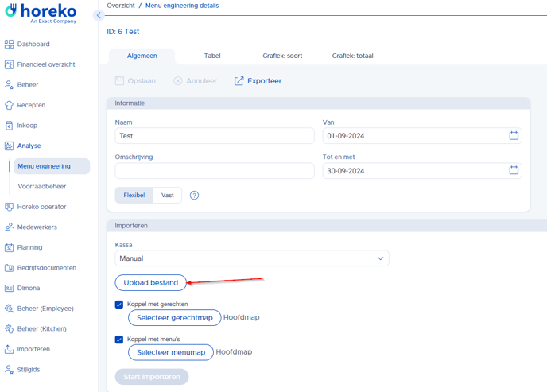Click the Planning sidebar icon
Screen dimensions: 547x392
[9, 247]
